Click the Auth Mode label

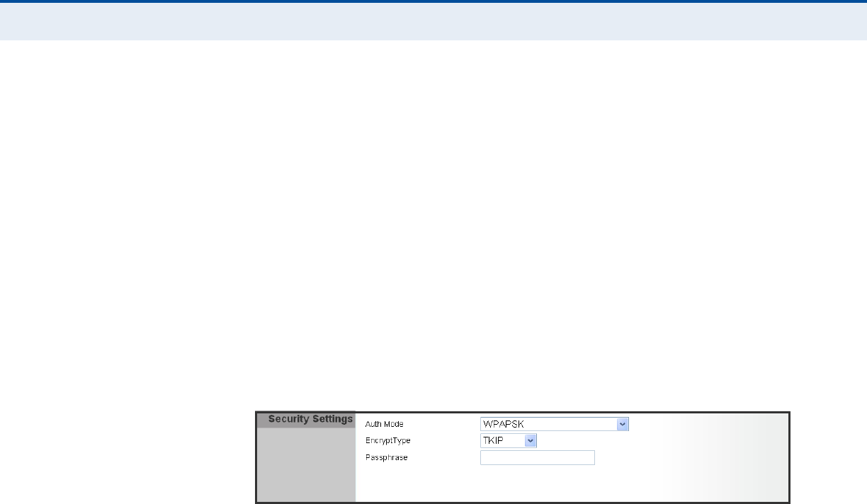click(385, 424)
